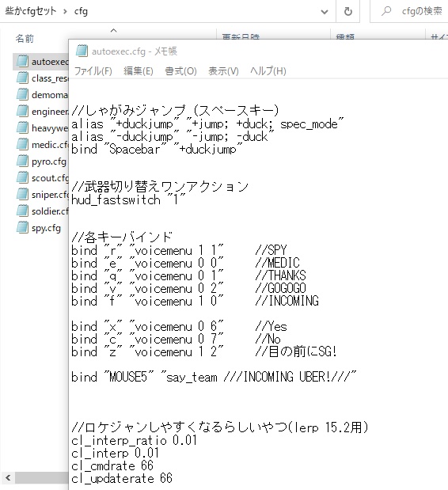Click the sniper.cfg file icon
The height and width of the screenshot is (490, 448).
[22, 195]
